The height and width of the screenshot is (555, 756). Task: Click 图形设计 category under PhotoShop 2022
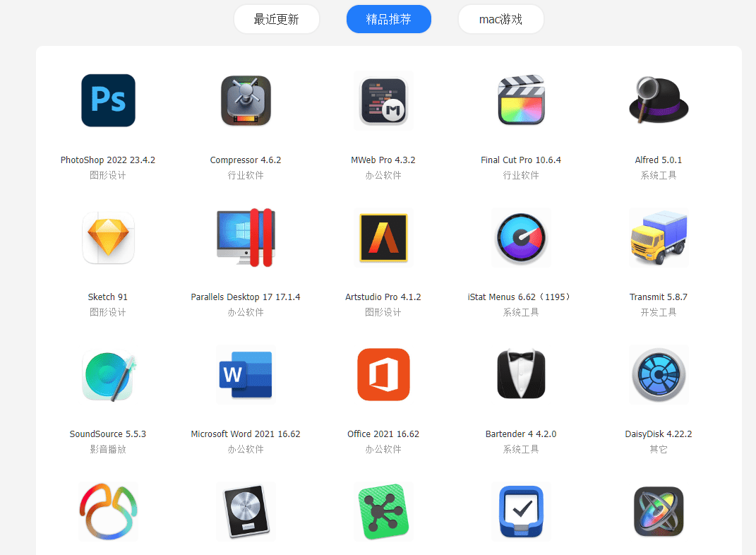108,176
